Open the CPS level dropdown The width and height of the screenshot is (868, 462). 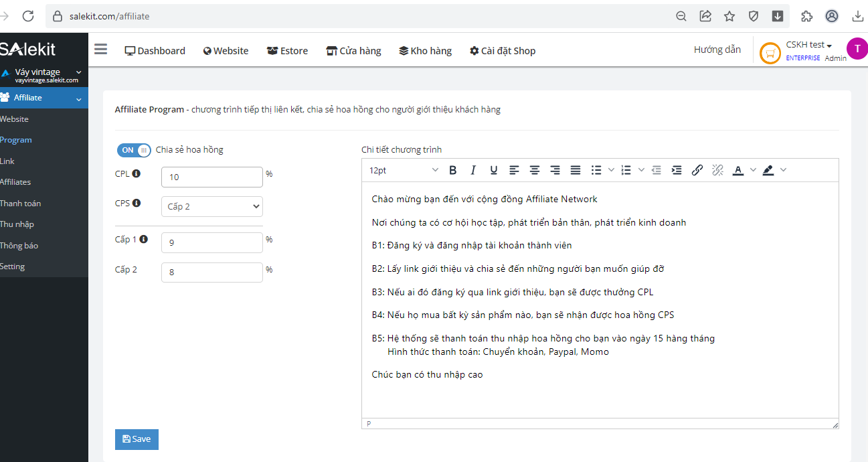(211, 206)
